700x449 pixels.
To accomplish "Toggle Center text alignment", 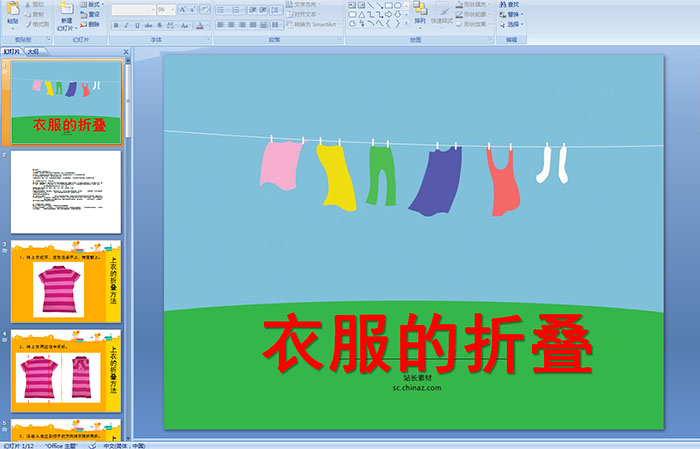I will pyautogui.click(x=231, y=25).
